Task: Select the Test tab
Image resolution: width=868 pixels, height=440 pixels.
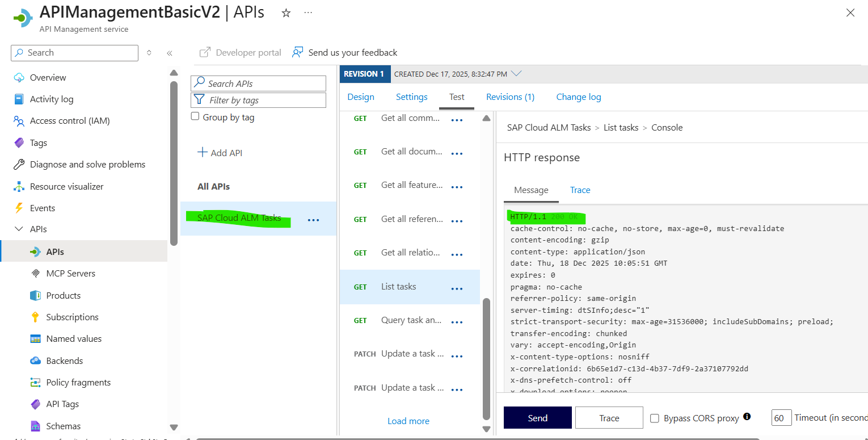Action: coord(457,97)
